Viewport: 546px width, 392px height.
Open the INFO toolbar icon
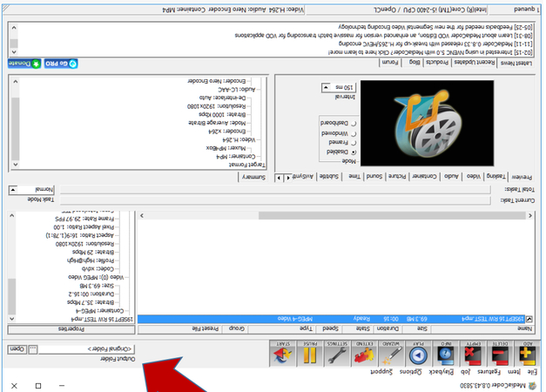[446, 354]
